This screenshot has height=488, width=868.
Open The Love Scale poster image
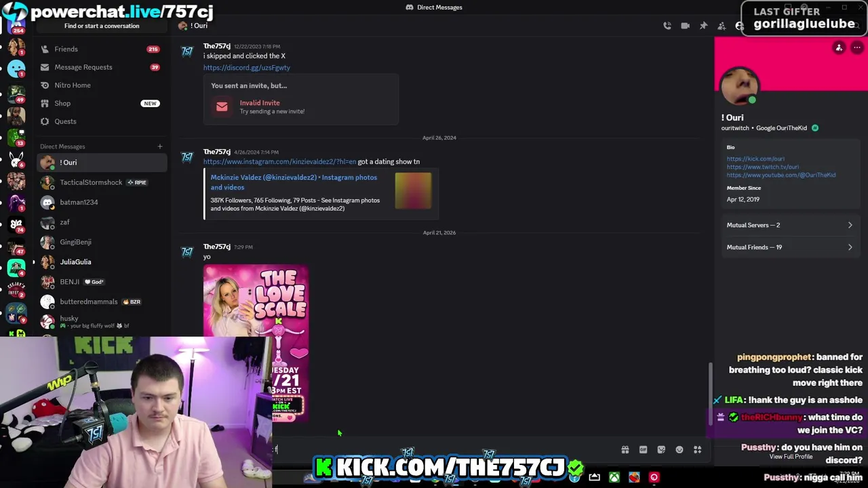pos(256,343)
